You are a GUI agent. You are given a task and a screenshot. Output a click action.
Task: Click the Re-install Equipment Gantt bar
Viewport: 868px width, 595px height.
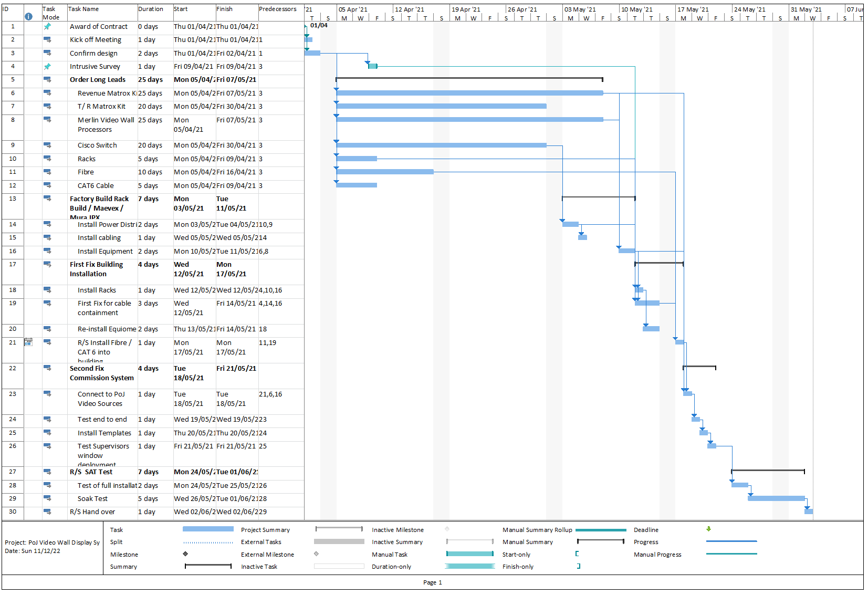651,329
